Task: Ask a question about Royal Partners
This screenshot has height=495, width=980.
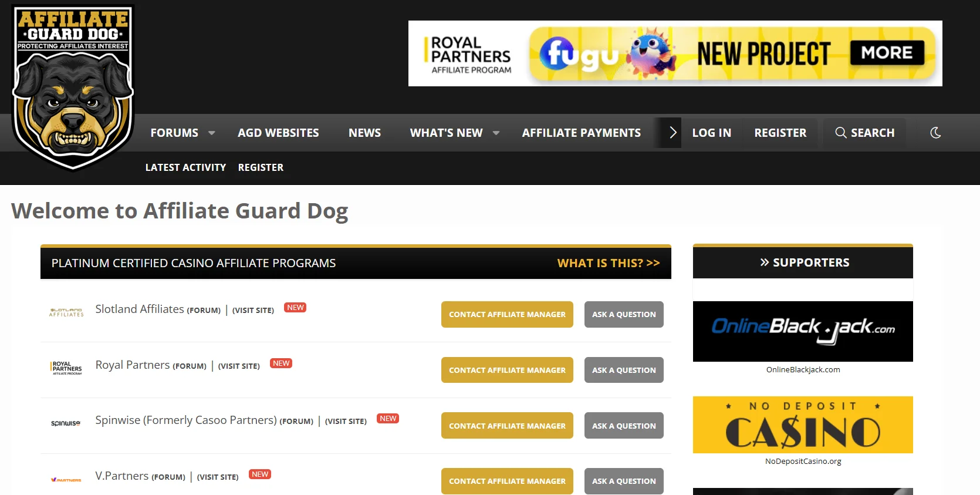Action: pos(624,370)
